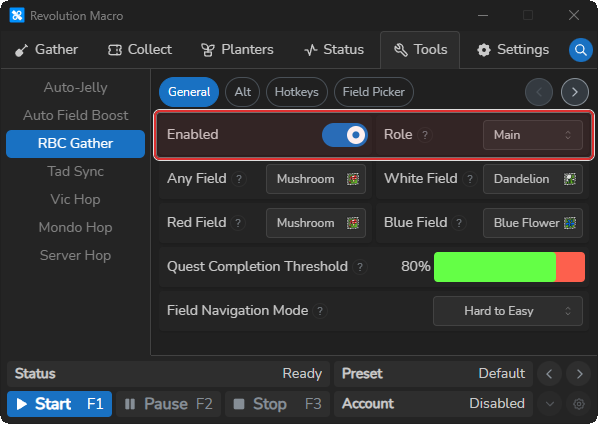Viewport: 598px width, 424px height.
Task: Expand the Account dropdown chevron
Action: pos(550,404)
